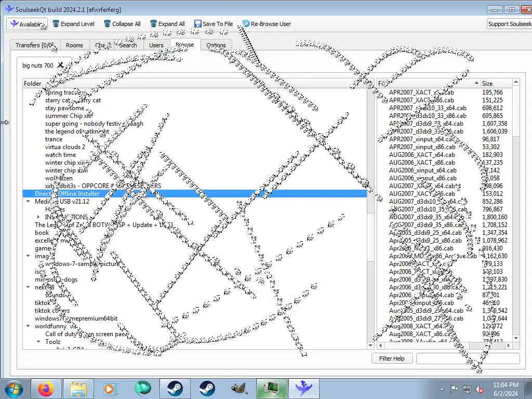Viewport: 532px width, 399px height.
Task: Click size value 1,607,358
Action: pyautogui.click(x=495, y=124)
